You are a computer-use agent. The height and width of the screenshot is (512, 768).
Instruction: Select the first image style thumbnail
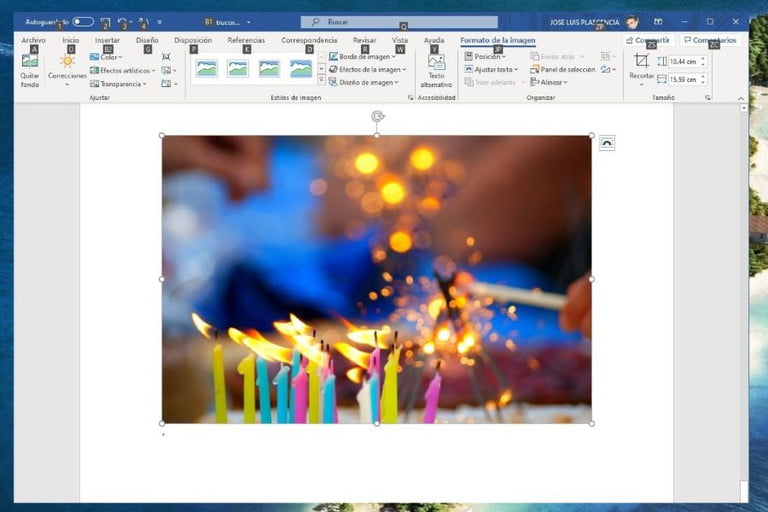click(206, 68)
